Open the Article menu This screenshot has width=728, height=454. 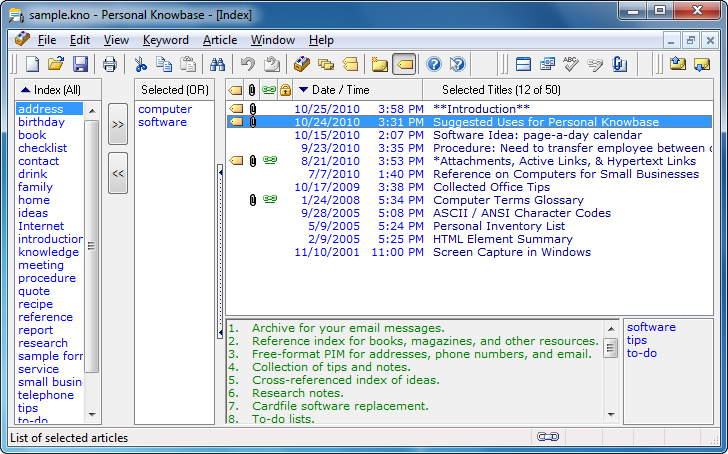220,40
